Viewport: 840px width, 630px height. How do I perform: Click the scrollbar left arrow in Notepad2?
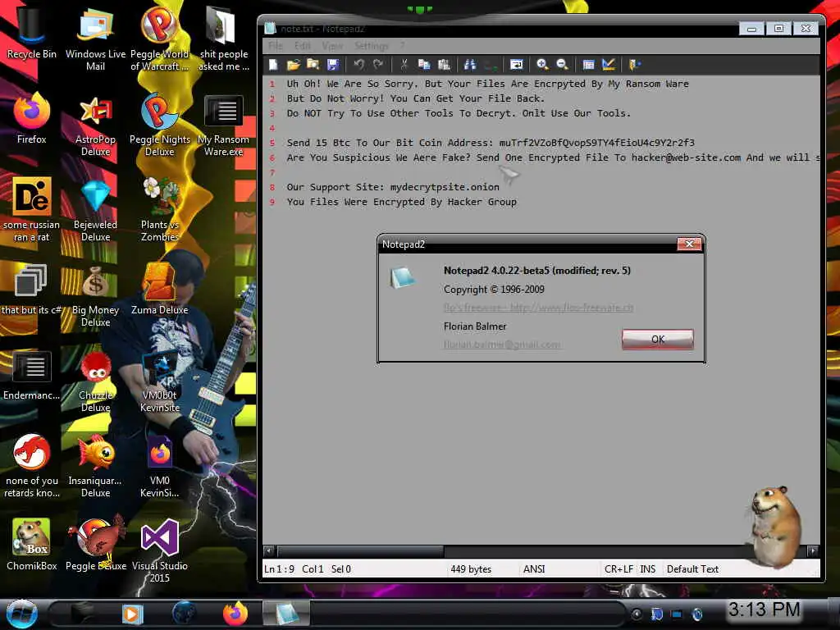269,550
